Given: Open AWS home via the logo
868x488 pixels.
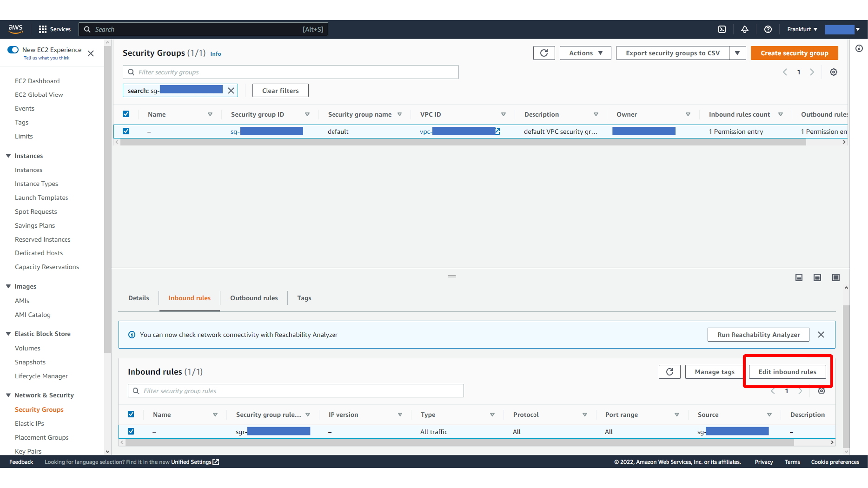Looking at the screenshot, I should [15, 29].
